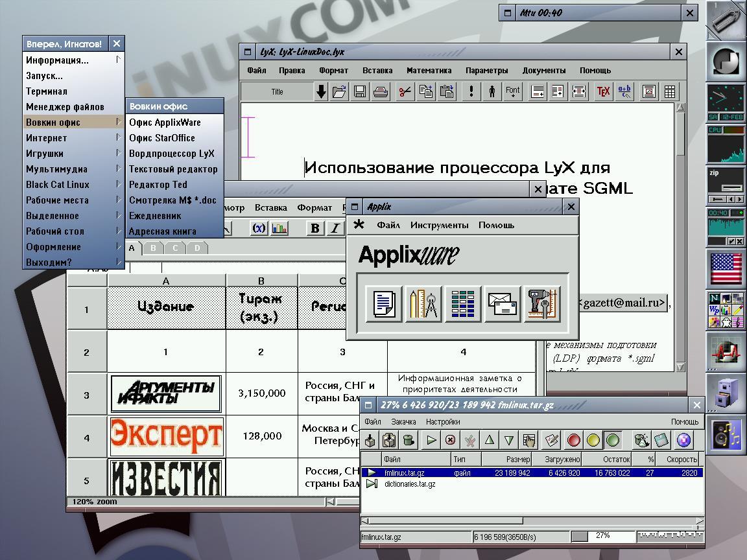Add new download with first toolbar icon
747x560 pixels.
pos(370,440)
